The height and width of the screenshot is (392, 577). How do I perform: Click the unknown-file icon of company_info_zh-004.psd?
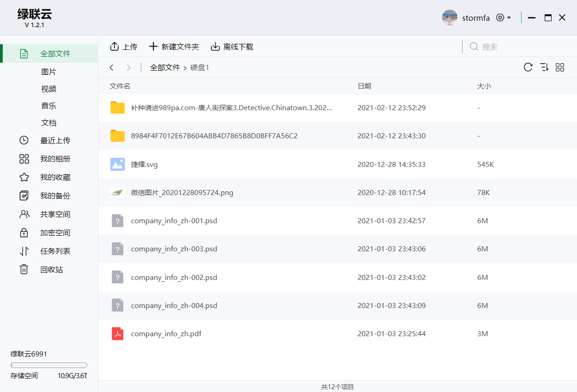pos(118,305)
